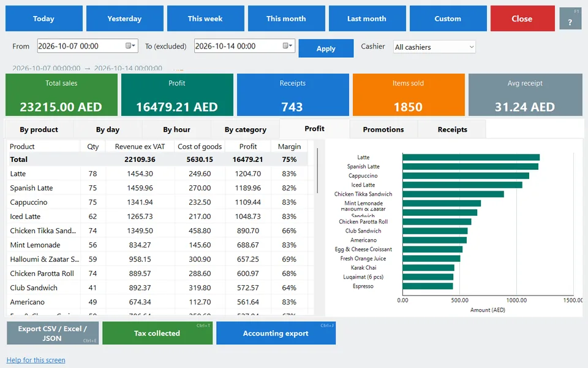
Task: Click the Avg receipt tile
Action: pos(525,94)
